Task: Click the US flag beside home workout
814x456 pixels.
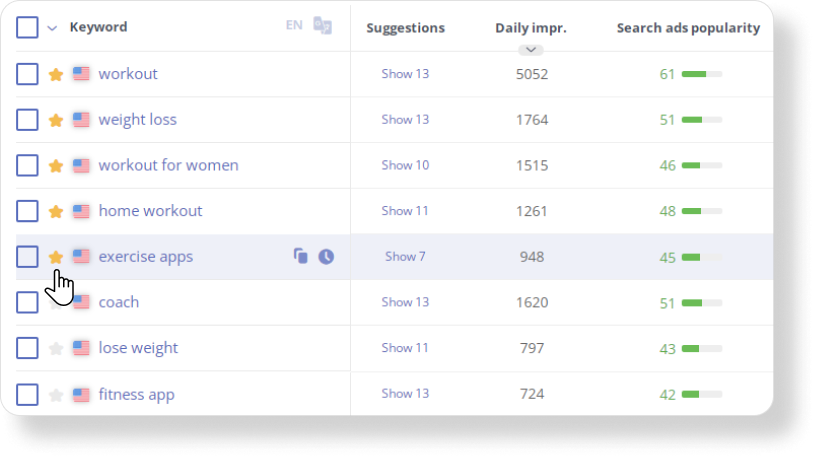Action: [x=81, y=211]
